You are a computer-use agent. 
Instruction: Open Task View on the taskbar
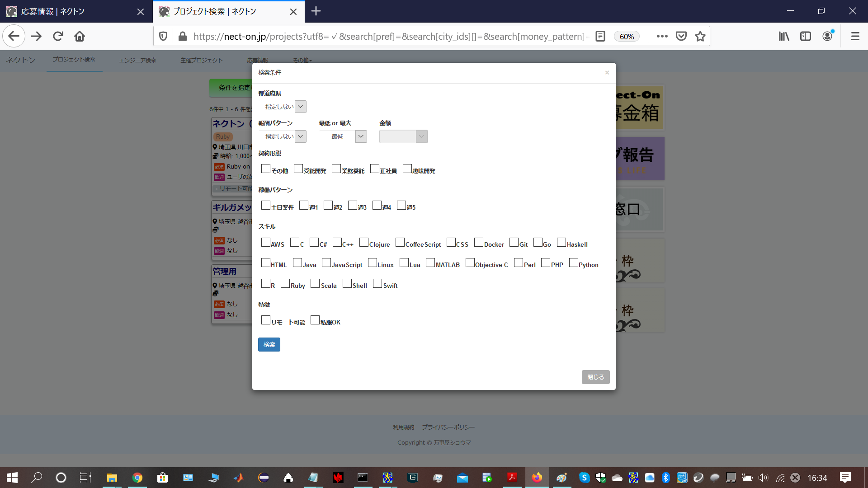point(85,478)
